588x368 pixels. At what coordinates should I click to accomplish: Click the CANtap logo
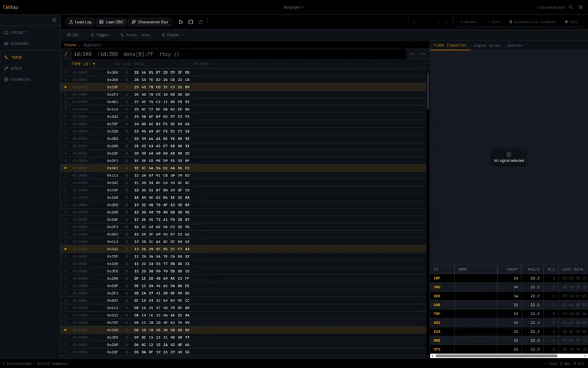point(10,7)
